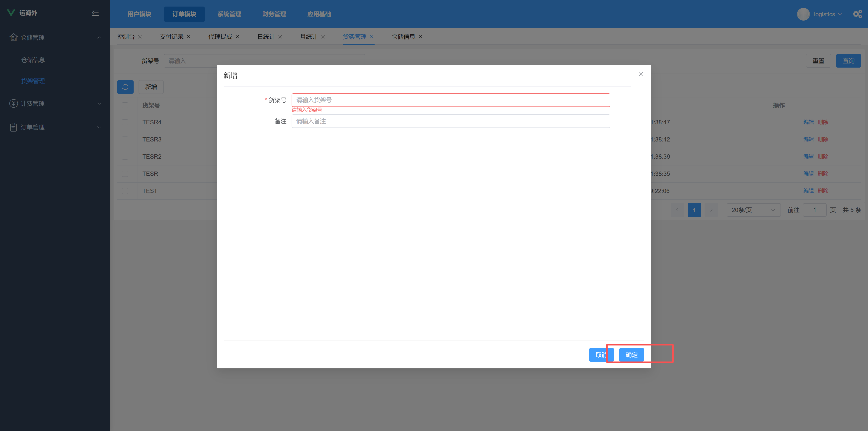Image resolution: width=868 pixels, height=431 pixels.
Task: Click 删除 link for TESR3 row
Action: [823, 139]
